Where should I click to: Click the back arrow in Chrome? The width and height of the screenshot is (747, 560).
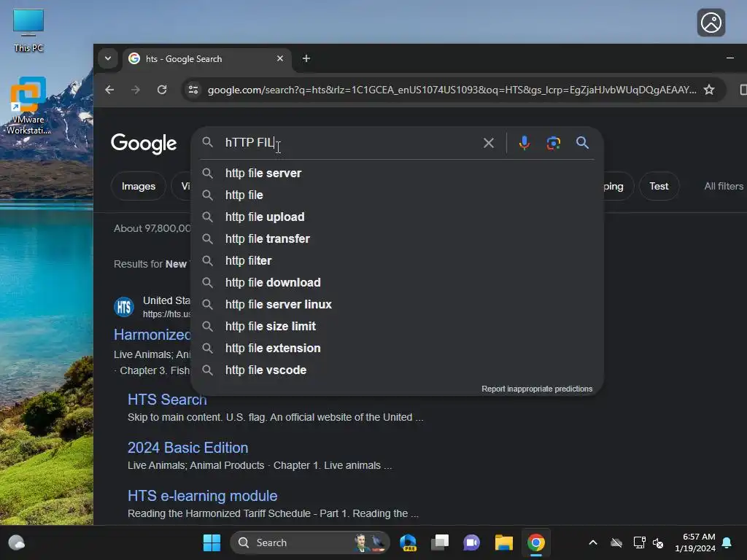tap(109, 90)
